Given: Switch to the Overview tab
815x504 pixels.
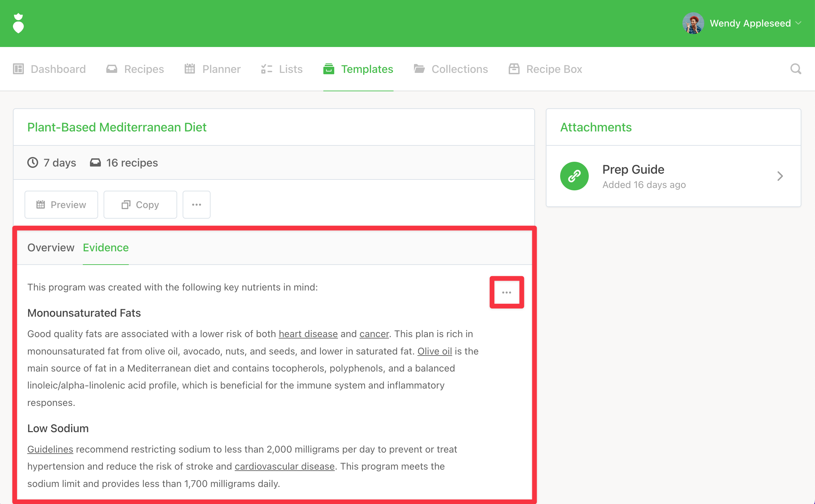Looking at the screenshot, I should 51,248.
